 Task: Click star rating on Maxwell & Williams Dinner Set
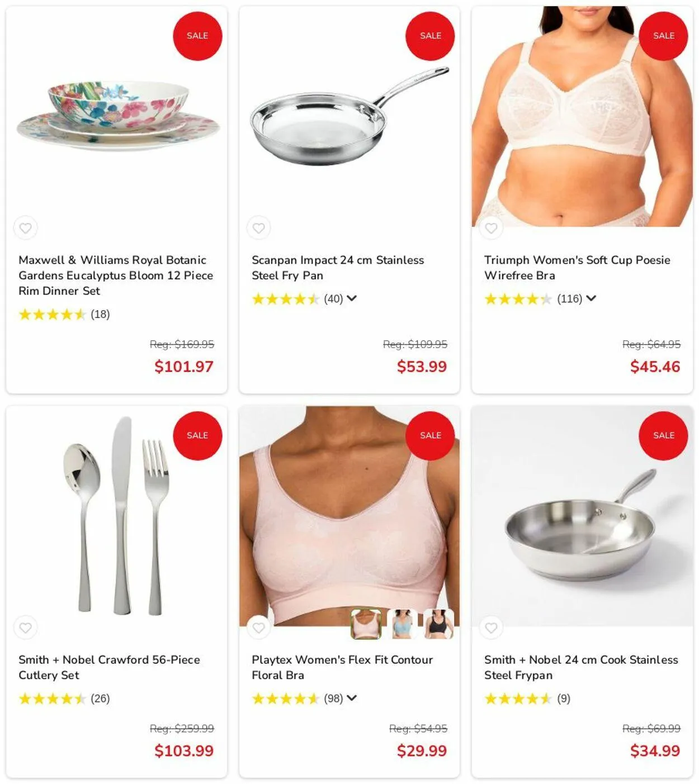(53, 314)
